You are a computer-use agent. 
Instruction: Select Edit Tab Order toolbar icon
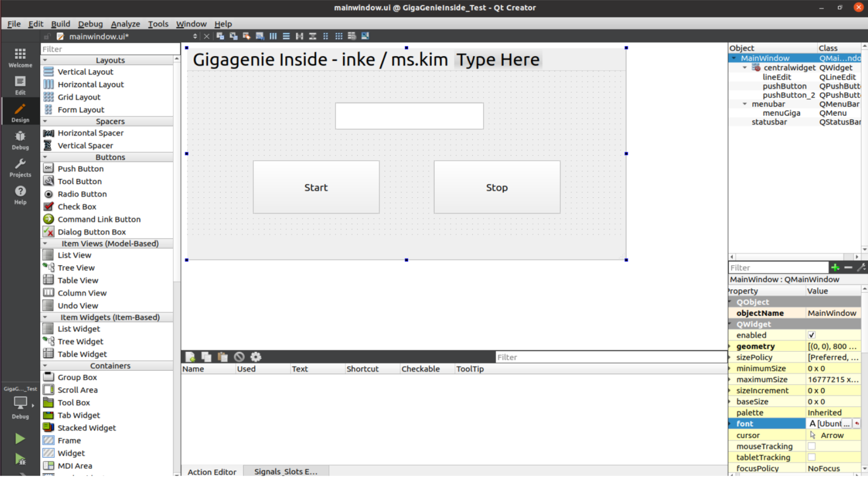(260, 36)
